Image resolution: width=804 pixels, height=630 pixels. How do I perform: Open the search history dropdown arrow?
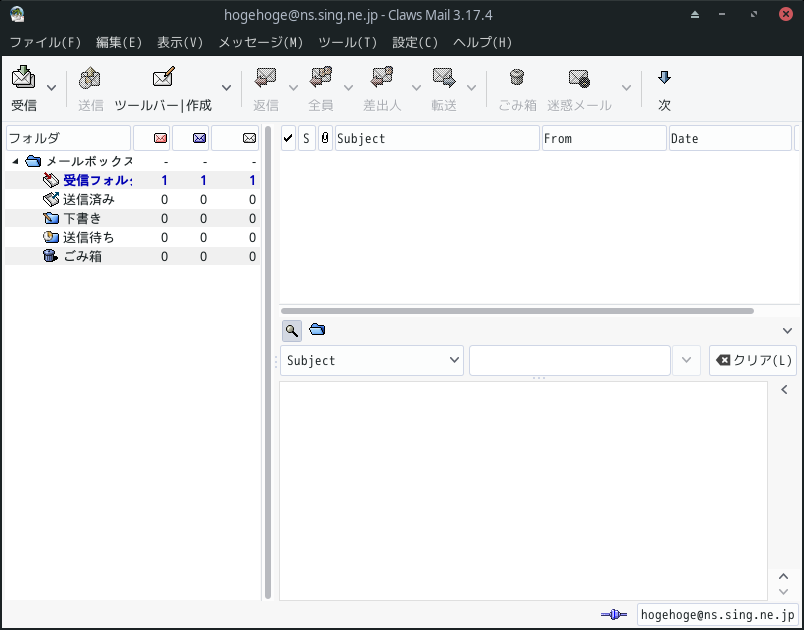click(686, 360)
